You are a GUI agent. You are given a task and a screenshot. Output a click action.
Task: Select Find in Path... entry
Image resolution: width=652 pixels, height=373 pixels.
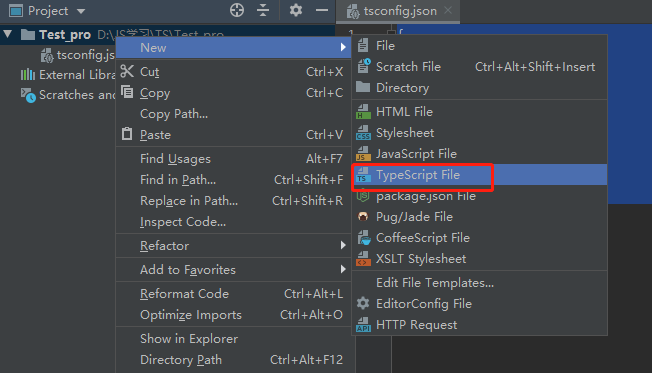point(233,180)
